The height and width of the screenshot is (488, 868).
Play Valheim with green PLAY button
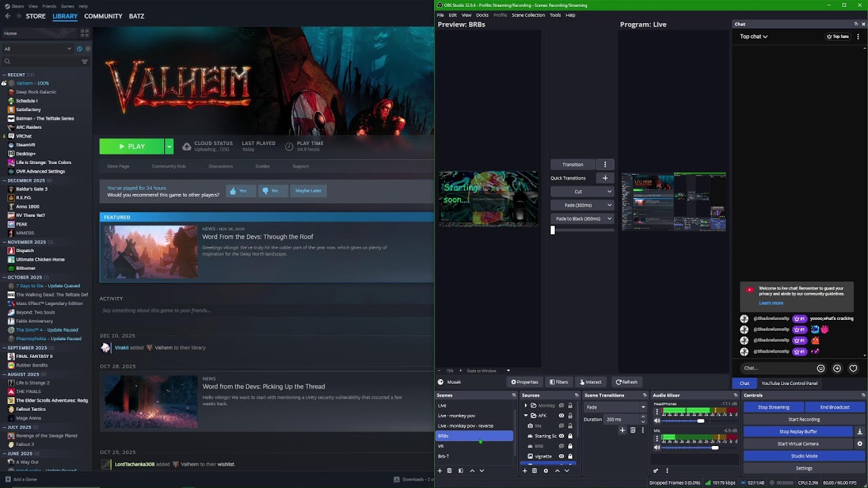(x=132, y=146)
